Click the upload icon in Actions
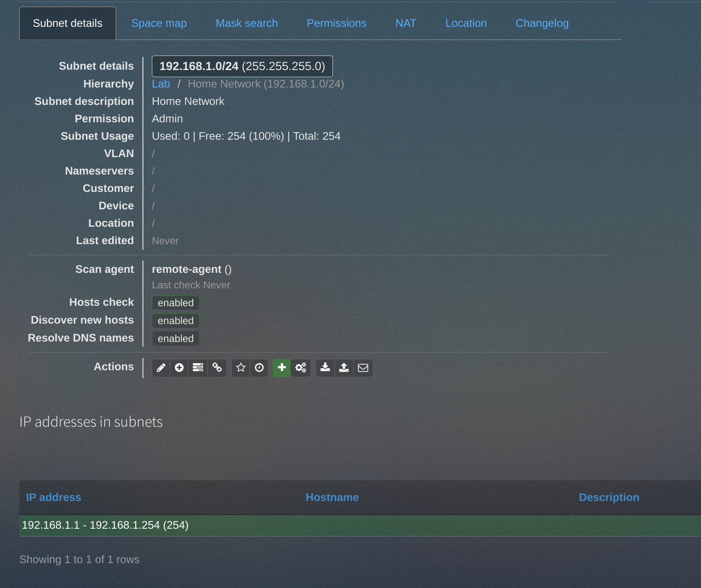Screen dimensions: 701x588 pos(344,368)
